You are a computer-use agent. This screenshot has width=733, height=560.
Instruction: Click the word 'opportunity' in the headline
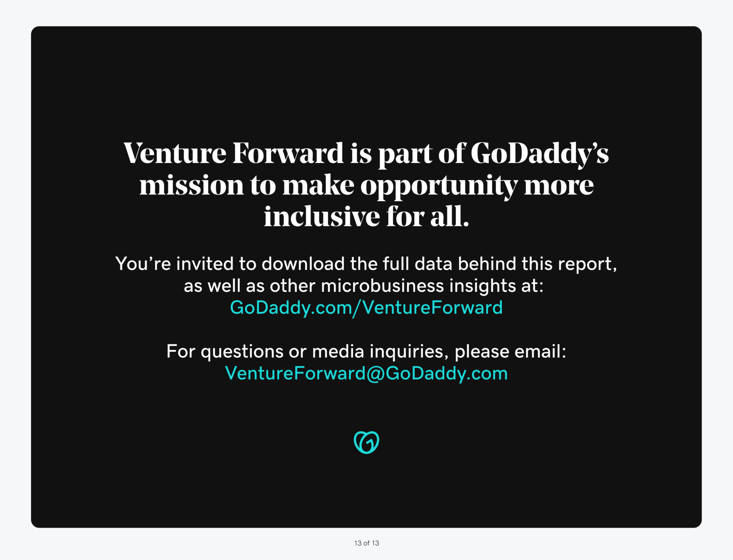point(438,187)
